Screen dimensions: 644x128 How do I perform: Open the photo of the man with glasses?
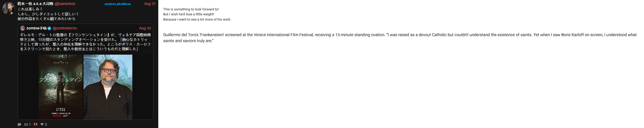tap(108, 87)
